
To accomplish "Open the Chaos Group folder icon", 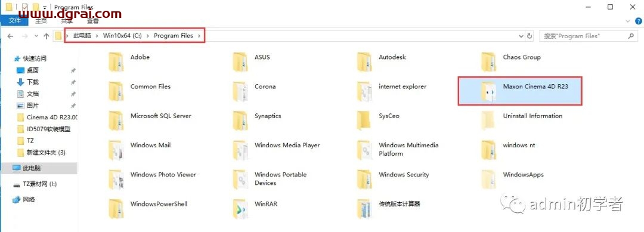I will [489, 62].
